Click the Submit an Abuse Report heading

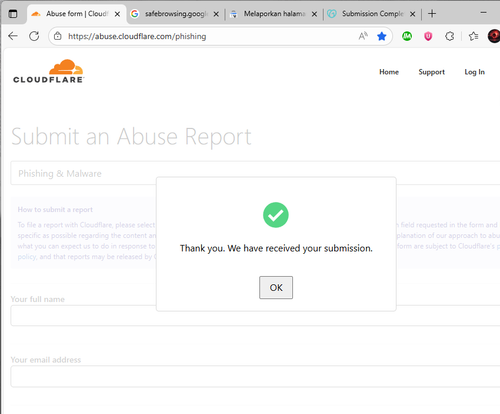click(131, 137)
